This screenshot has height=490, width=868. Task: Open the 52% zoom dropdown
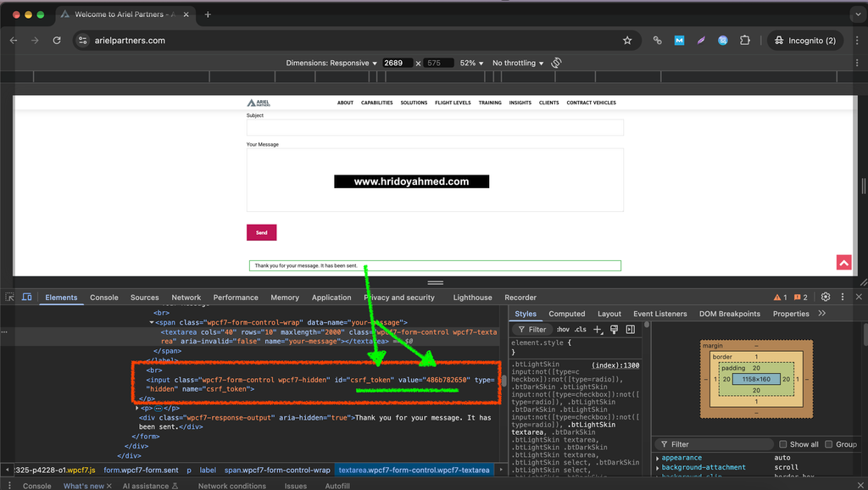point(471,63)
